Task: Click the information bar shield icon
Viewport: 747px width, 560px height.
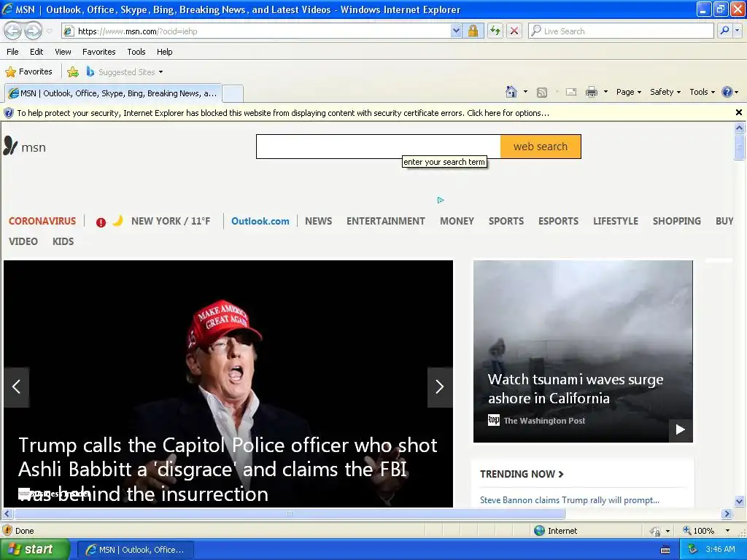Action: (x=9, y=113)
